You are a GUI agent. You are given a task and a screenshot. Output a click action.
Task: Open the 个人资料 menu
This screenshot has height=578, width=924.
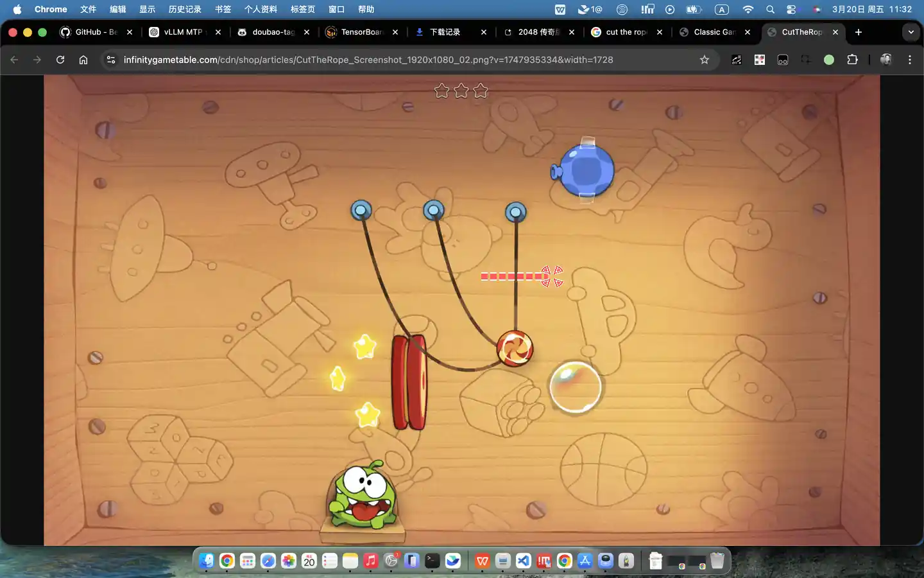coord(261,9)
